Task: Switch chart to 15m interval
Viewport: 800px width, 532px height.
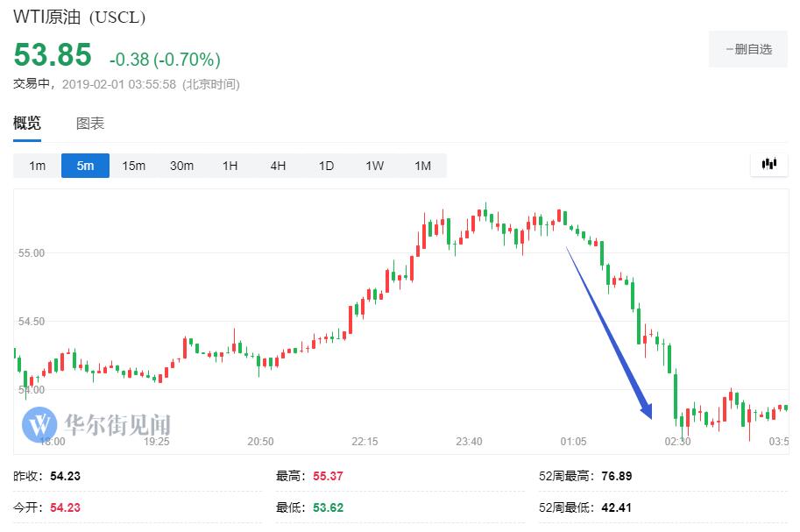Action: [133, 166]
